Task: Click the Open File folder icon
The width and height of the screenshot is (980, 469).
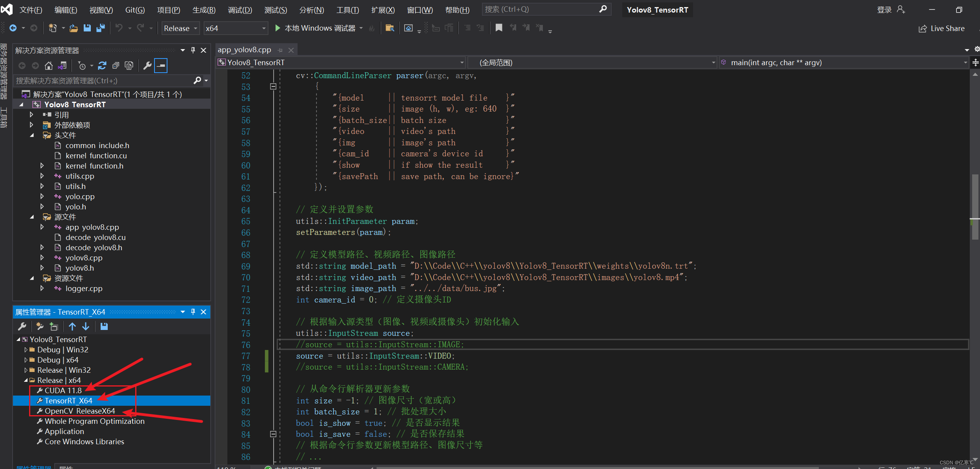Action: pos(74,28)
